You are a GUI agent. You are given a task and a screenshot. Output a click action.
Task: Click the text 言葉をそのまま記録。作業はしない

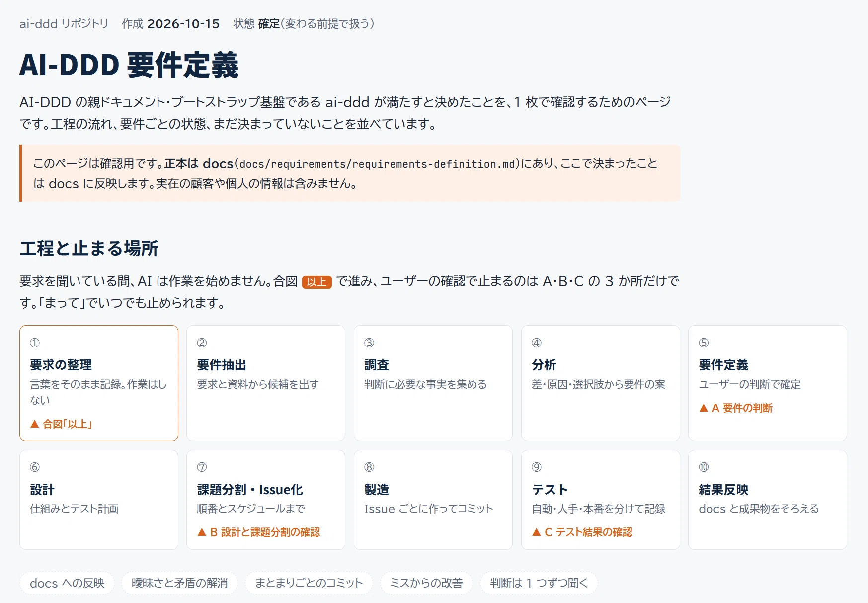pyautogui.click(x=98, y=392)
